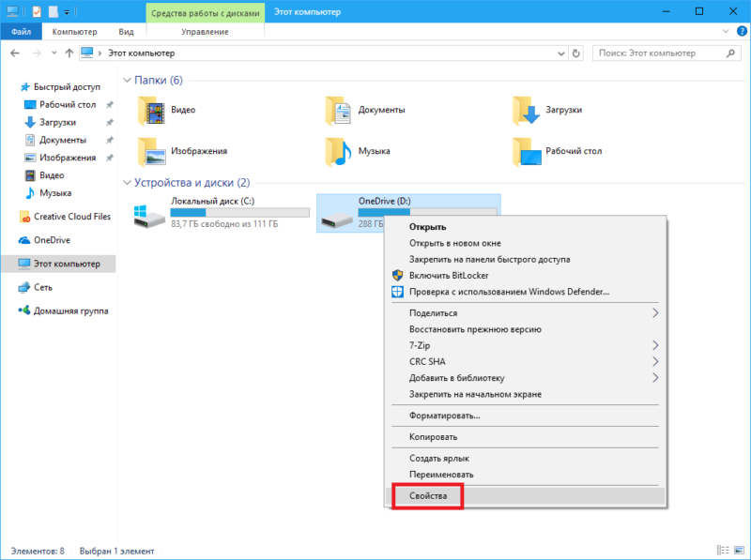
Task: Click the New folder quick access toolbar icon
Action: click(x=54, y=11)
